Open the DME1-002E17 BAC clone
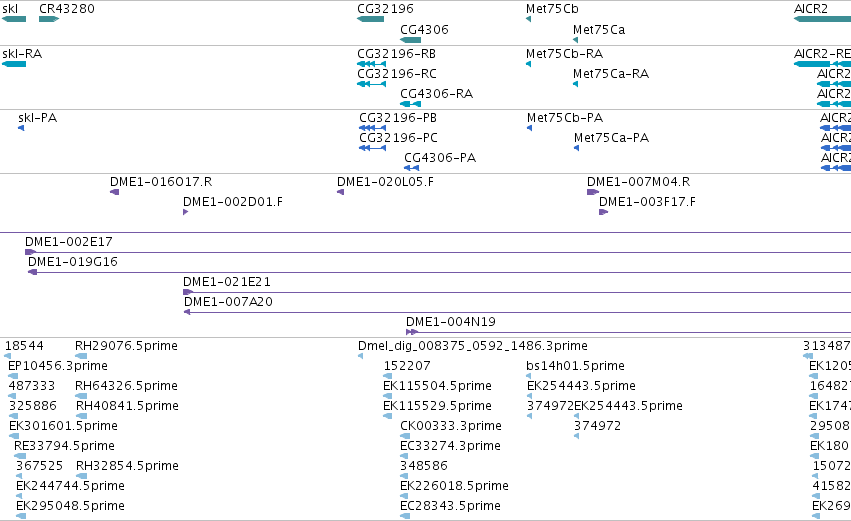The image size is (851, 521). point(438,252)
